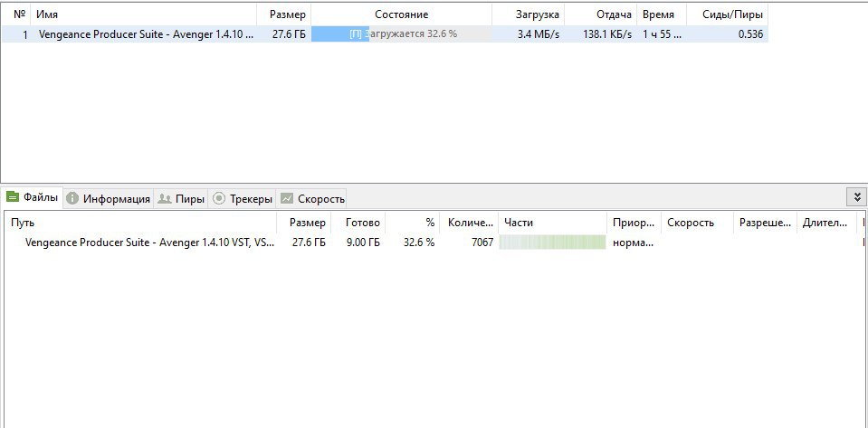Click the 1 ч 55 remaining time cell
Screen dimensions: 868x428
tap(662, 34)
